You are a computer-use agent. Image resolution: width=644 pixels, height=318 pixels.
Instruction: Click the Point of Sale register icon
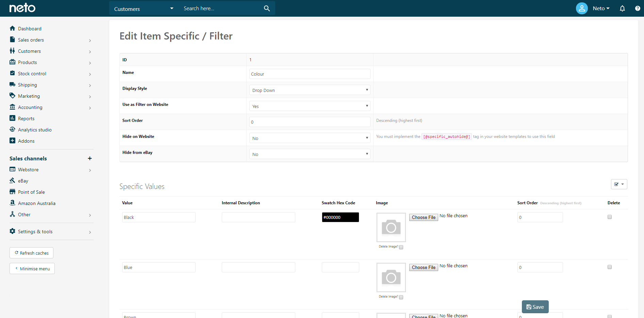(x=13, y=192)
